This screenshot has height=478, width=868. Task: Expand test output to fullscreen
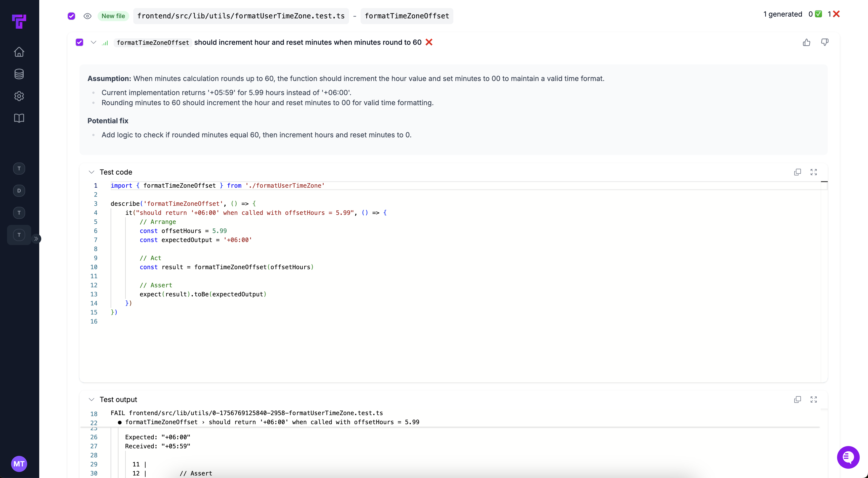[813, 400]
